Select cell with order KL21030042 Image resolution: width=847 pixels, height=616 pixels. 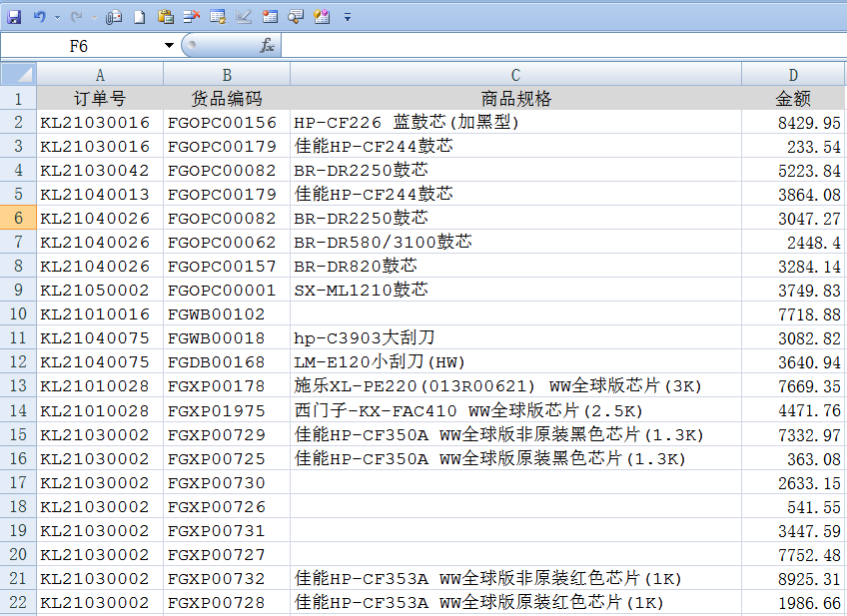point(100,170)
